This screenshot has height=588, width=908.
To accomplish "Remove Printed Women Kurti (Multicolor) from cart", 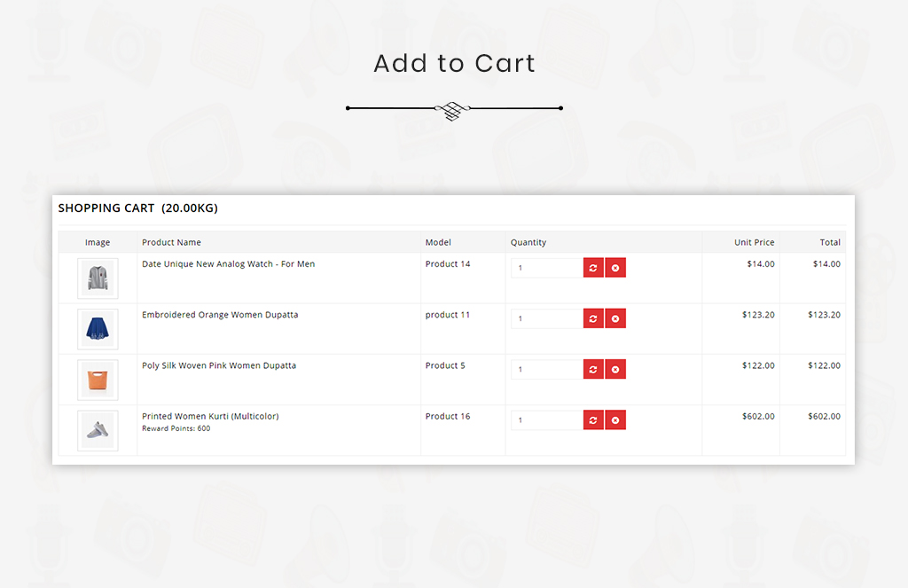I will click(x=615, y=420).
